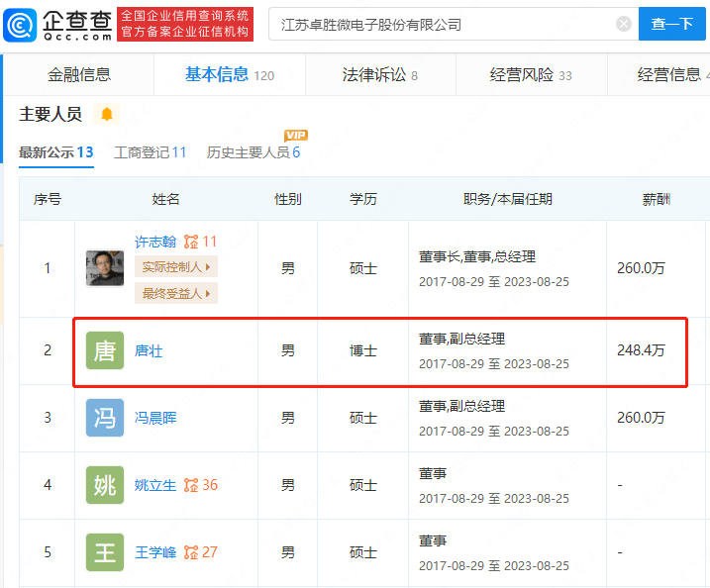Click 王学峰's green avatar tile
This screenshot has width=710, height=588.
click(105, 552)
